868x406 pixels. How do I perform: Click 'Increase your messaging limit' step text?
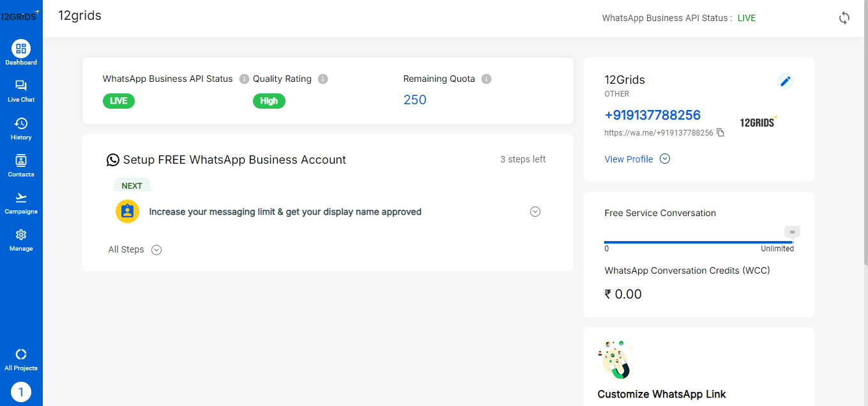pyautogui.click(x=285, y=212)
